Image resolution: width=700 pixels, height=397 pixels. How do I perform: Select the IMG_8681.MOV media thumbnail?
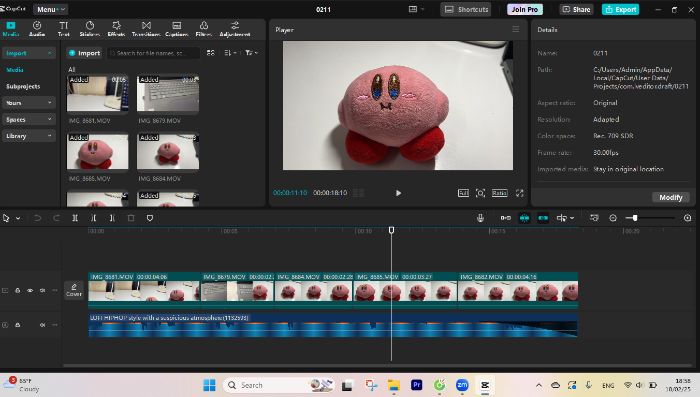click(x=97, y=93)
